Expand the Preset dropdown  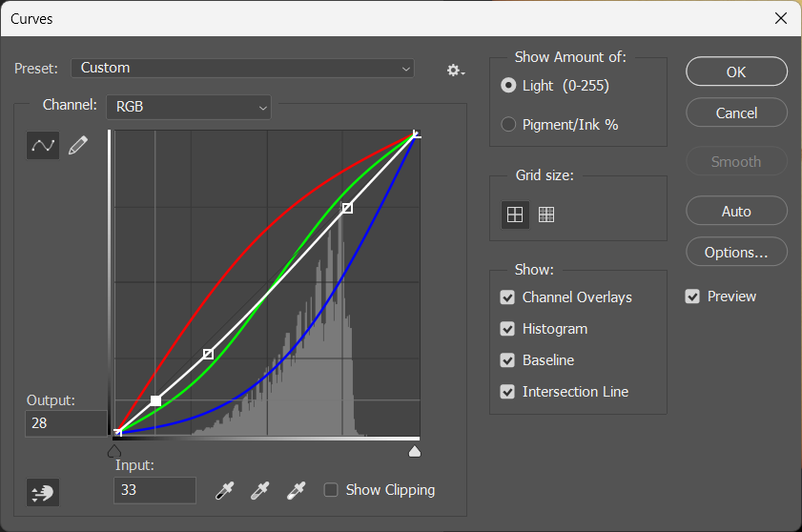[242, 68]
